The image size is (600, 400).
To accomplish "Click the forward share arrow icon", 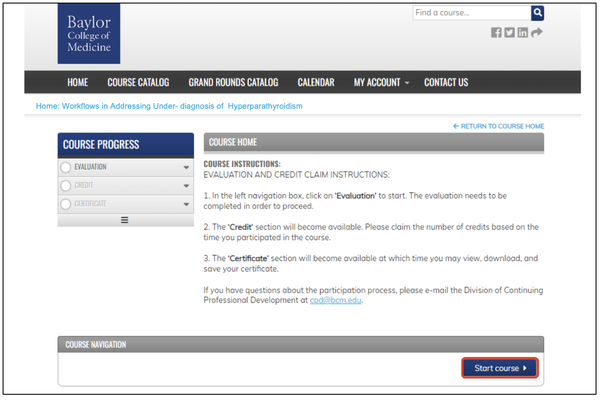I will [536, 33].
